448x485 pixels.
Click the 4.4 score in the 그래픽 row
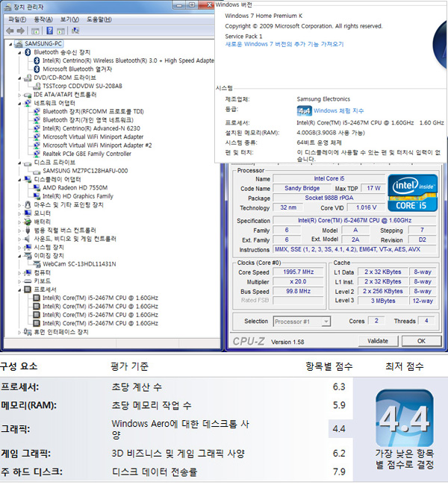[339, 429]
